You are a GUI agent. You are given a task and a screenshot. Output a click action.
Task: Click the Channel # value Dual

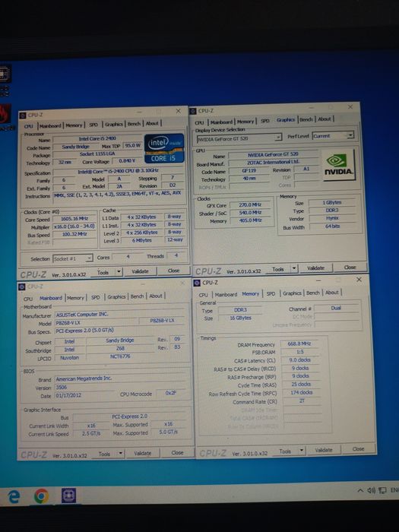click(x=336, y=308)
